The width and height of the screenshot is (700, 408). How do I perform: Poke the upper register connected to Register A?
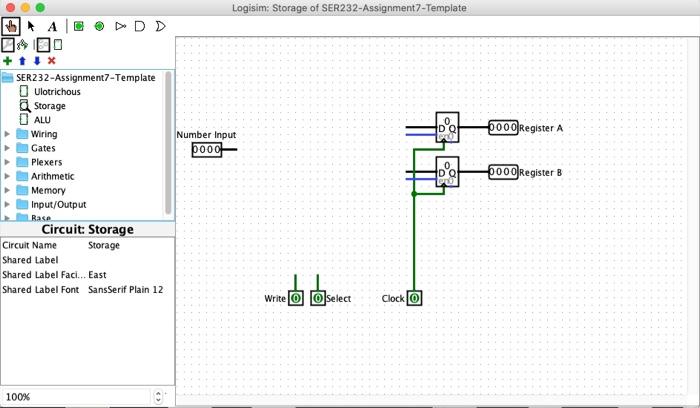click(x=447, y=127)
